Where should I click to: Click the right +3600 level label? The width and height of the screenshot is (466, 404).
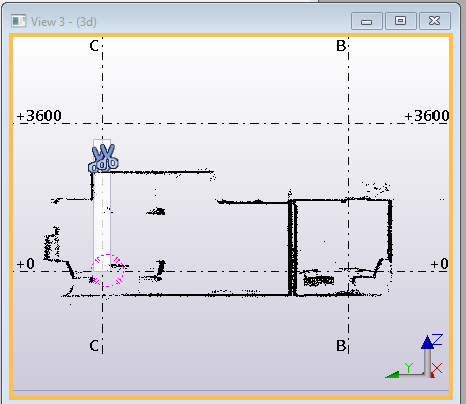(x=427, y=116)
